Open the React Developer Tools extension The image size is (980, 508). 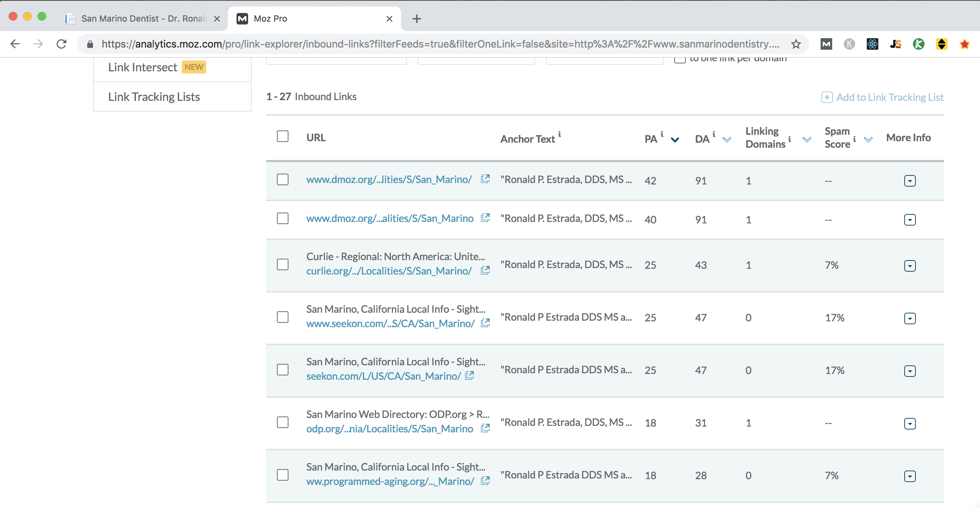coord(872,44)
